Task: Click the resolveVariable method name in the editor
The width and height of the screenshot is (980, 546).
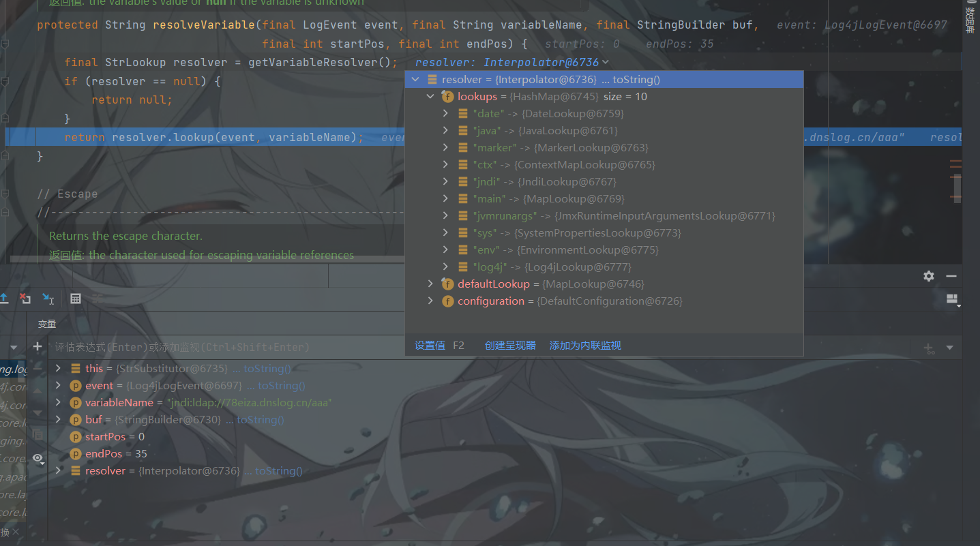Action: pos(204,25)
